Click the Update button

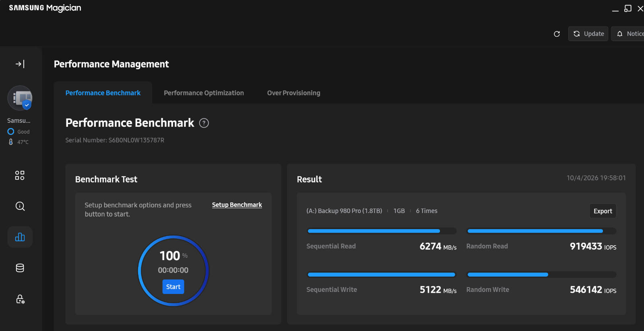click(x=588, y=34)
